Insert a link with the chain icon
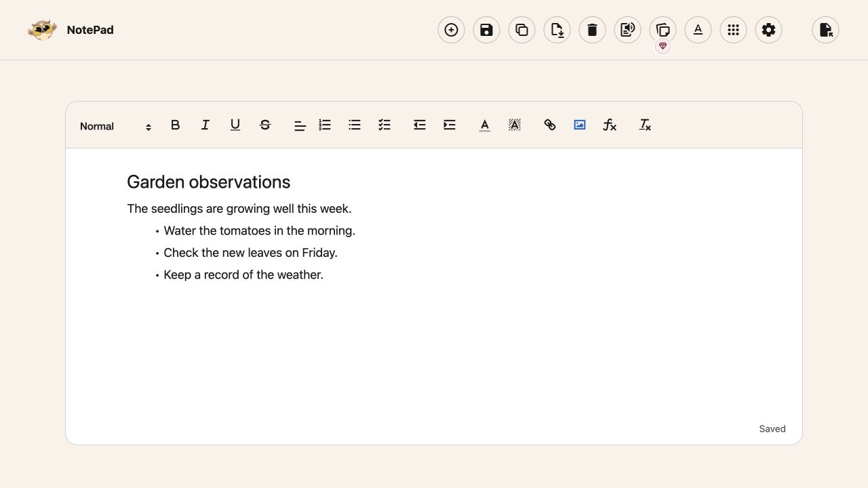The image size is (868, 488). tap(549, 125)
